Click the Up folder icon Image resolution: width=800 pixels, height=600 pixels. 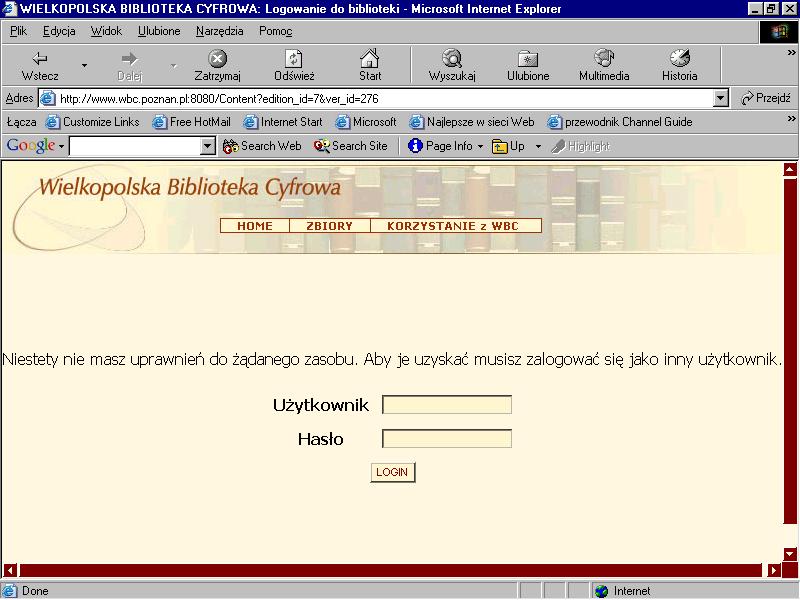pos(499,146)
